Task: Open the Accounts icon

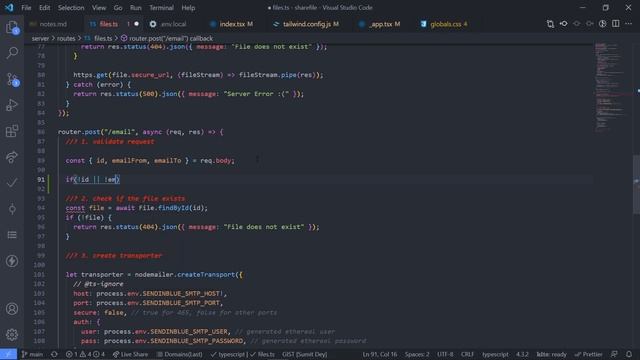Action: [x=12, y=309]
